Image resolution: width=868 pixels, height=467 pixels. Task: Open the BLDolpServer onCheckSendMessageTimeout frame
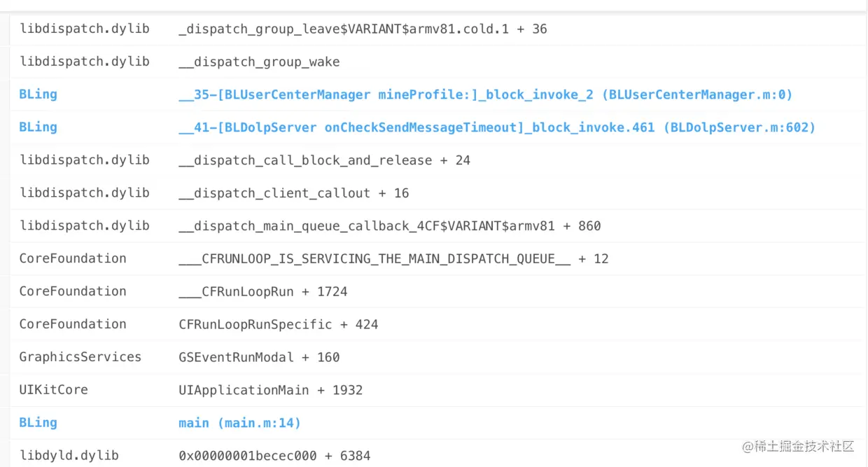pos(497,127)
